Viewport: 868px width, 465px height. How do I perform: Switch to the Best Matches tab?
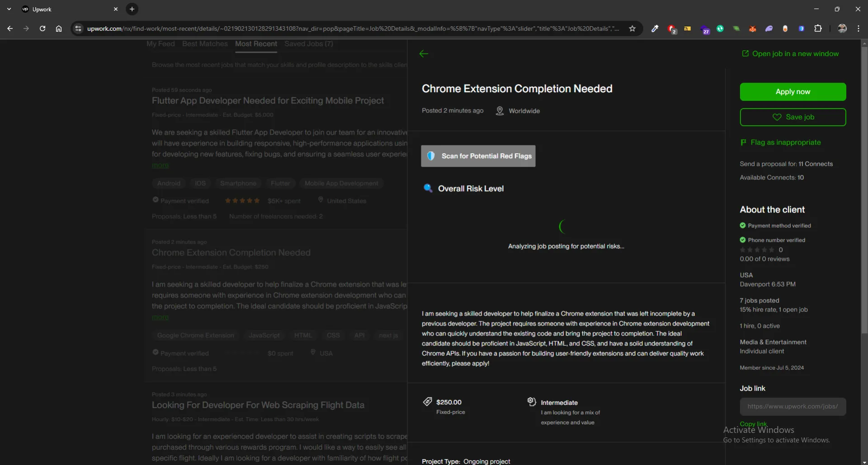point(205,44)
